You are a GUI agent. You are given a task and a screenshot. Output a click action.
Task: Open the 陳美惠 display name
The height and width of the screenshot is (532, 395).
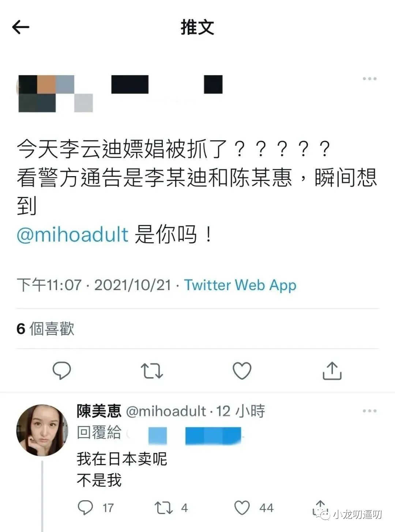[99, 411]
